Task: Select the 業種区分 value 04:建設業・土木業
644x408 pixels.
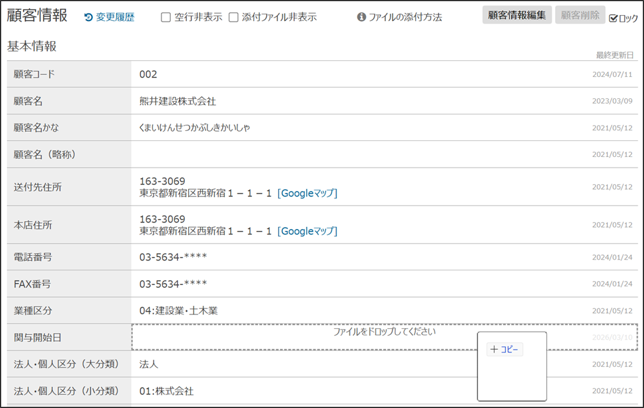Action: click(x=178, y=311)
